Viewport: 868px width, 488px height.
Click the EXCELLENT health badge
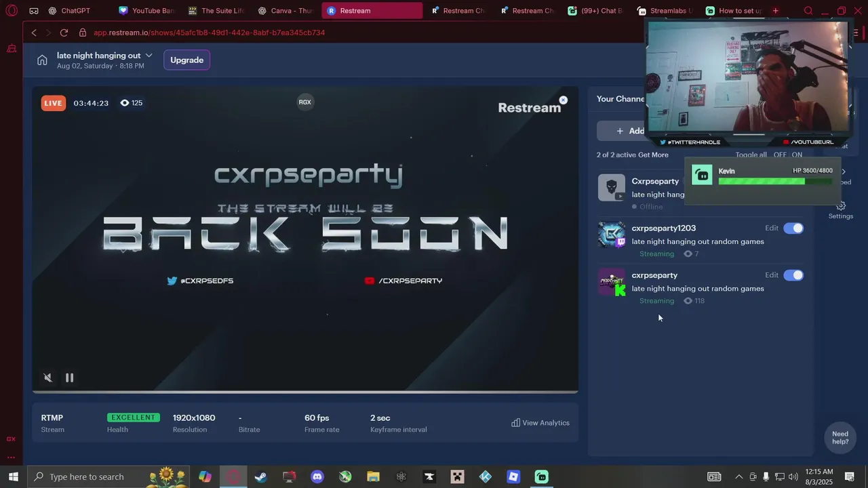134,418
